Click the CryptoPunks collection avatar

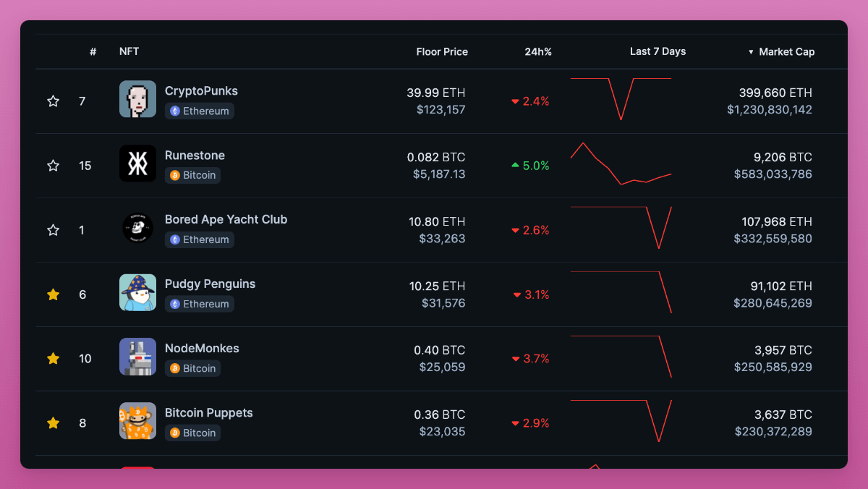coord(137,99)
